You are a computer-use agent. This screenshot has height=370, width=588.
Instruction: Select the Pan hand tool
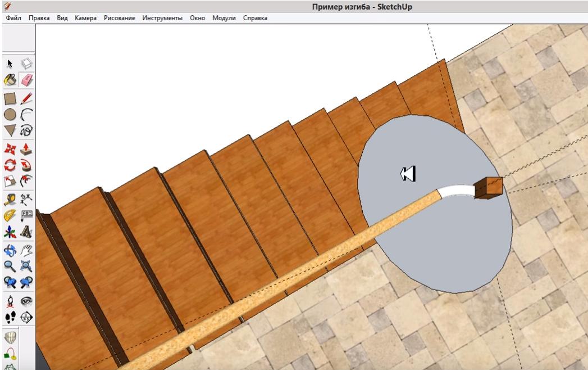tap(26, 250)
